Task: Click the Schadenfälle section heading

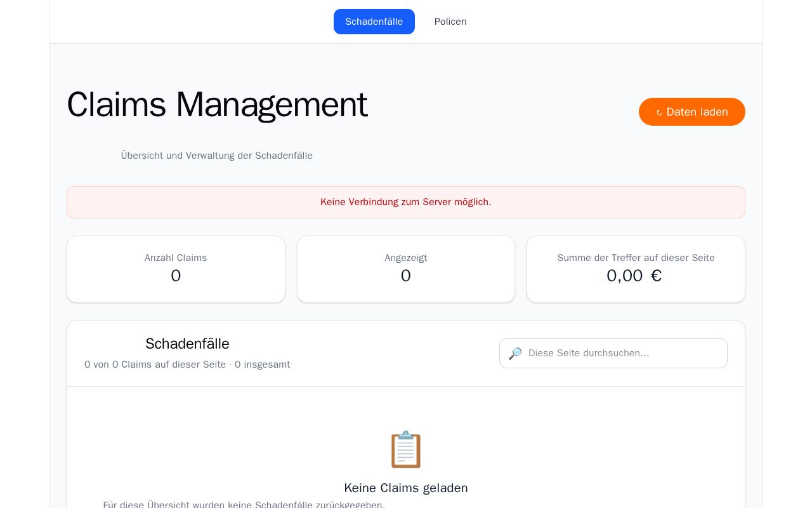Action: (x=187, y=344)
